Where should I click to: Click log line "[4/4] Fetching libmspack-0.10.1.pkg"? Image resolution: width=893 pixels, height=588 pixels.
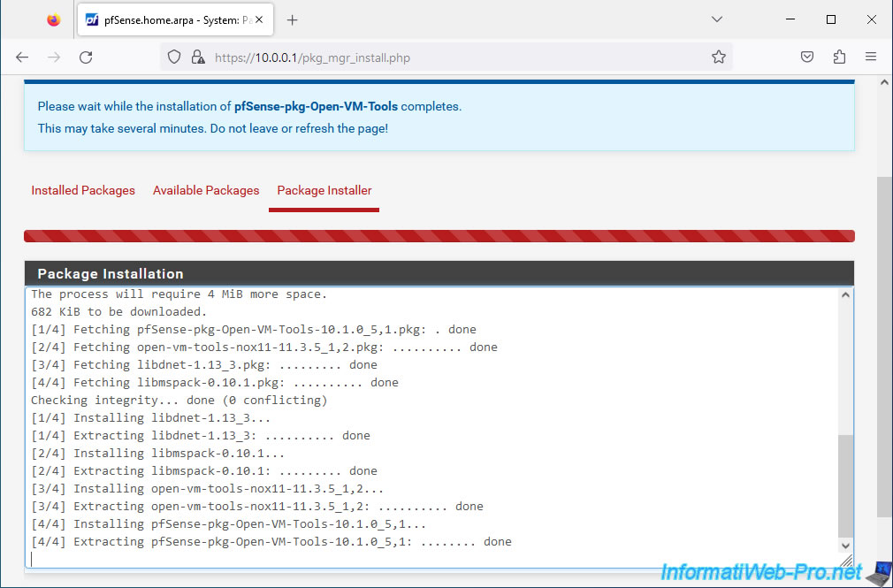[x=215, y=382]
